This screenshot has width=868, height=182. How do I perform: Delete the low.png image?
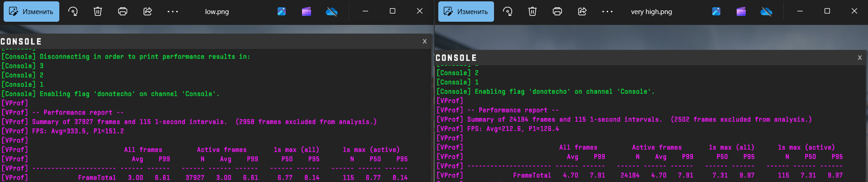[x=98, y=12]
